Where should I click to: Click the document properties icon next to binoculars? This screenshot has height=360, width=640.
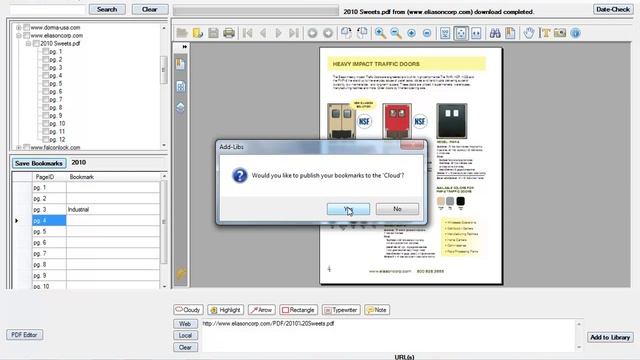[510, 33]
